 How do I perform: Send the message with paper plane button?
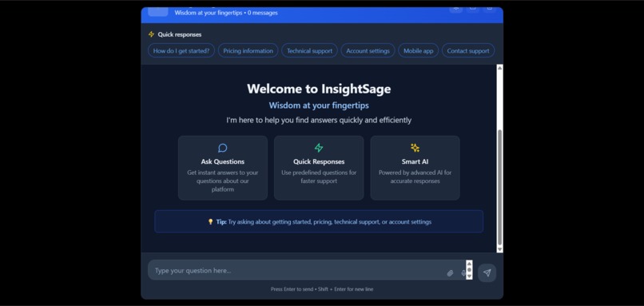tap(487, 272)
